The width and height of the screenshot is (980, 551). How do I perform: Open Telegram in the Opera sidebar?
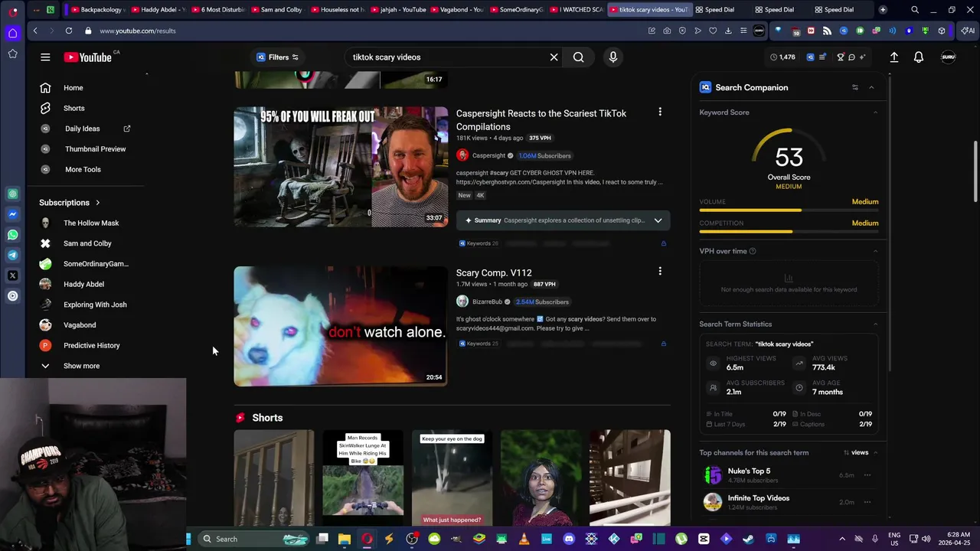tap(12, 255)
